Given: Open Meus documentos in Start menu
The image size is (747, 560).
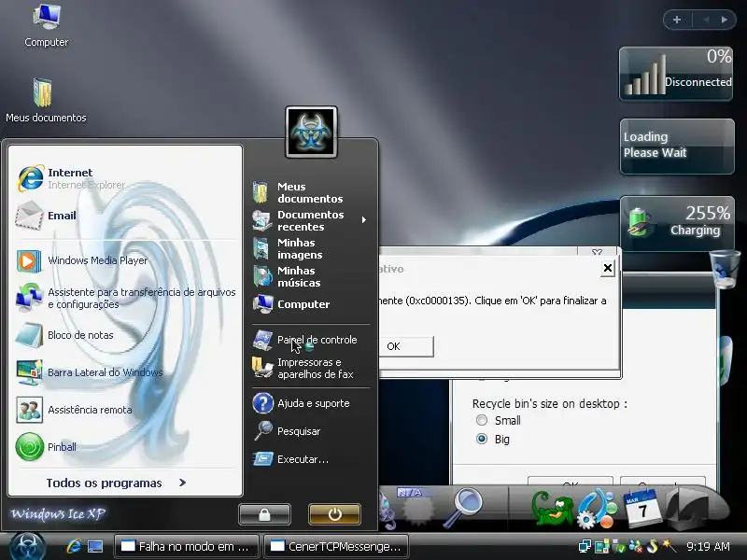Looking at the screenshot, I should click(x=298, y=192).
